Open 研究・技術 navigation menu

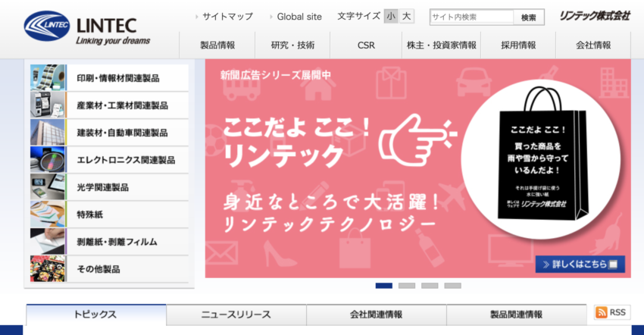(292, 45)
